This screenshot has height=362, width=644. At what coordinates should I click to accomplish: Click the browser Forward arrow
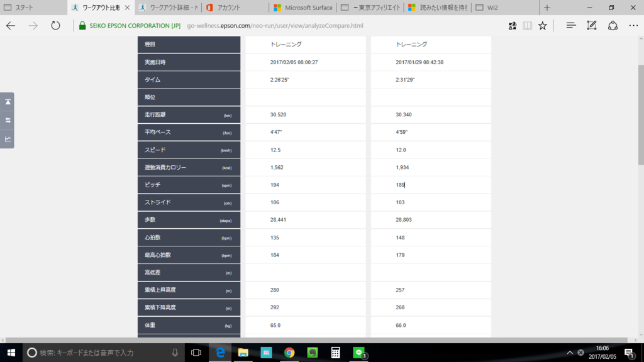tap(33, 25)
